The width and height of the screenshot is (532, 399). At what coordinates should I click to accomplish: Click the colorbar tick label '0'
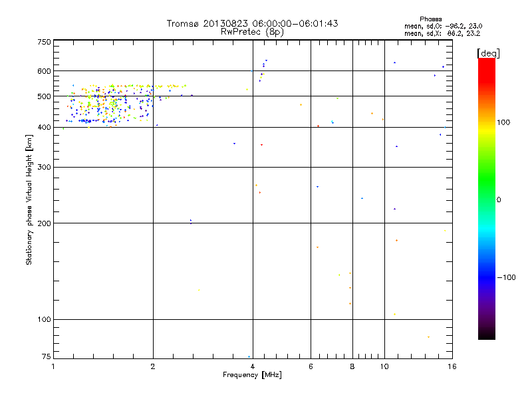tap(499, 200)
